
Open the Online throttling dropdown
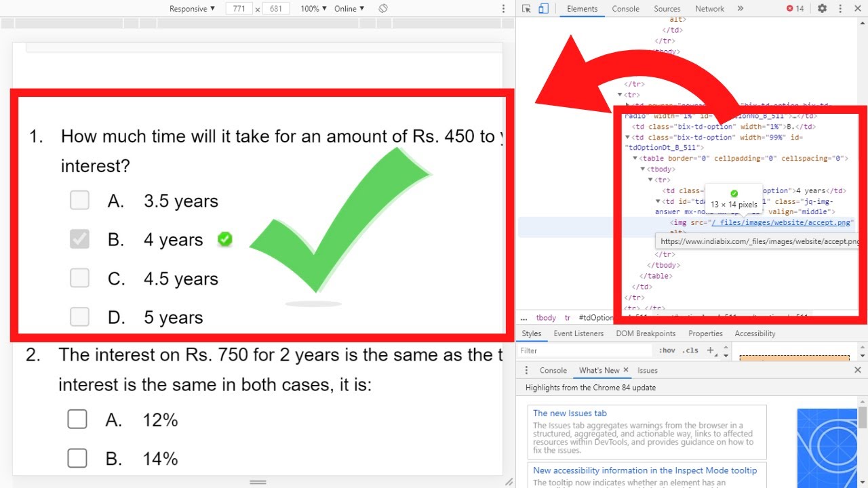point(349,9)
